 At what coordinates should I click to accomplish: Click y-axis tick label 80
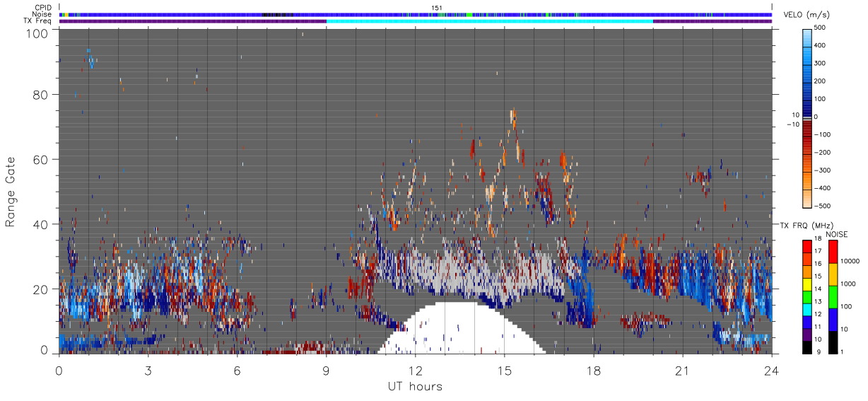tap(41, 95)
